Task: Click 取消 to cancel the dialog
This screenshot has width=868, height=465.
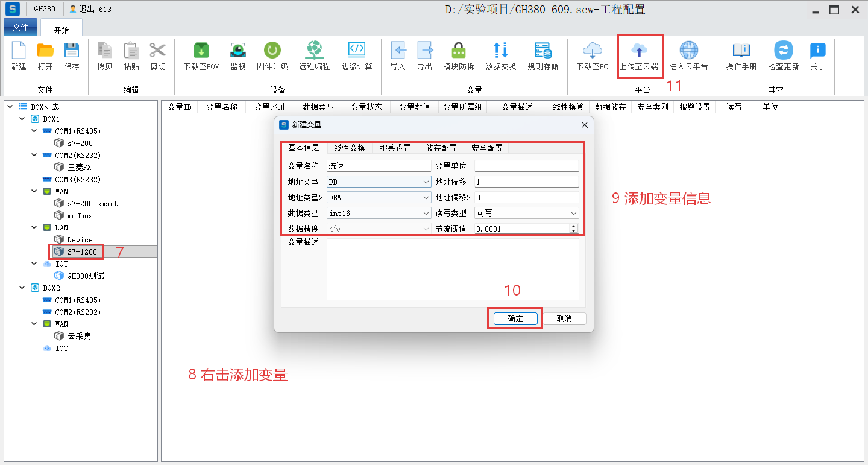Action: pyautogui.click(x=564, y=318)
